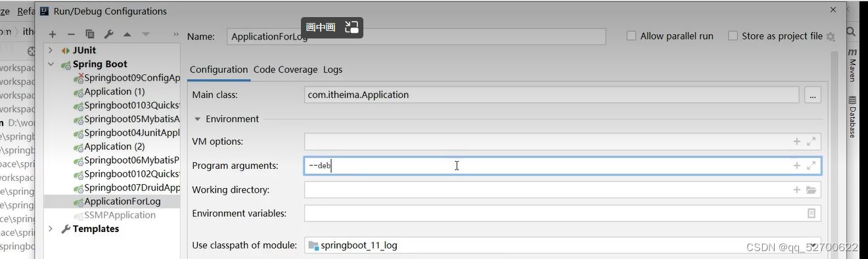This screenshot has height=259, width=868.
Task: Expand the JUnit configurations node
Action: click(x=51, y=50)
